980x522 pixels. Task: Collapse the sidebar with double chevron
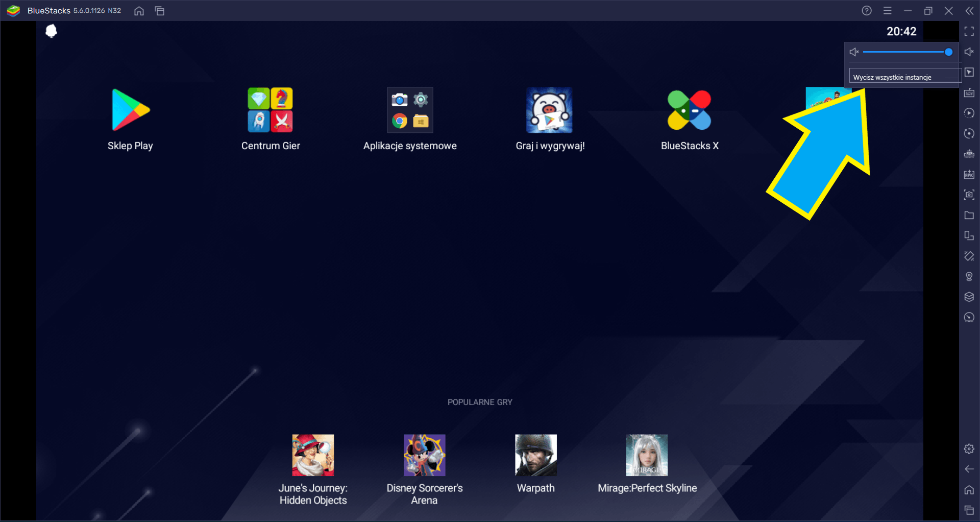point(969,11)
